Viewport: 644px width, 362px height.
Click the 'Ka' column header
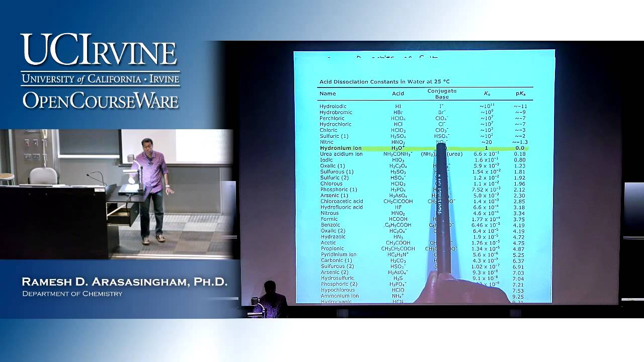click(x=487, y=94)
